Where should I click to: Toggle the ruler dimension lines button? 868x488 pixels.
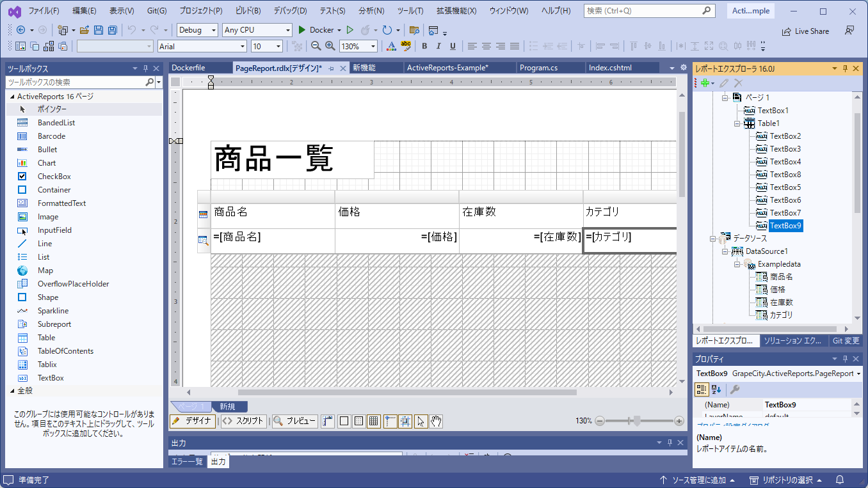point(328,421)
